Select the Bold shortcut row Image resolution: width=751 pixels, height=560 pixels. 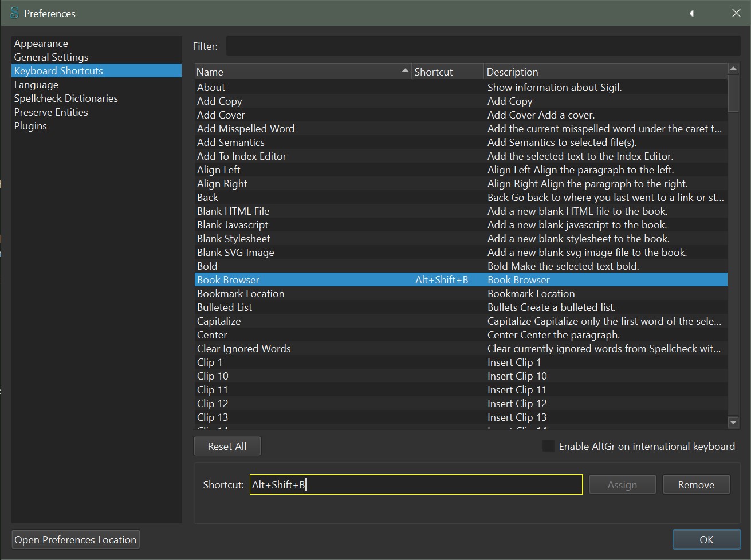click(461, 266)
